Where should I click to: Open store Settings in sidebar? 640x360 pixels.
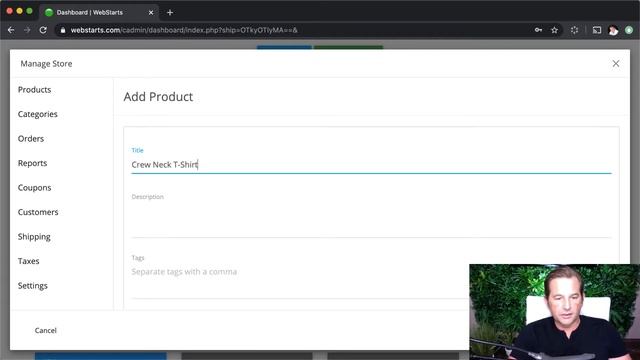33,286
